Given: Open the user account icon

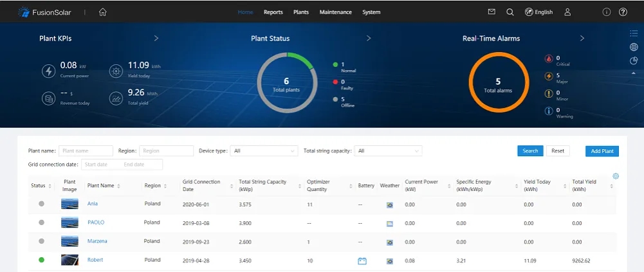Looking at the screenshot, I should coord(567,12).
